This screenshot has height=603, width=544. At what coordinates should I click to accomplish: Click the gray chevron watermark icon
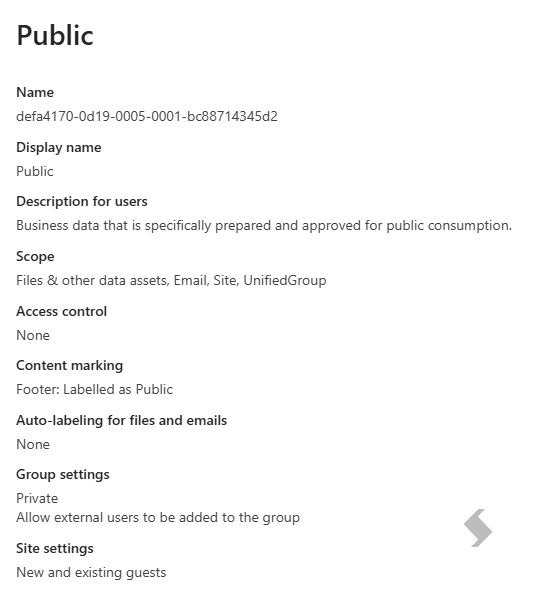478,528
